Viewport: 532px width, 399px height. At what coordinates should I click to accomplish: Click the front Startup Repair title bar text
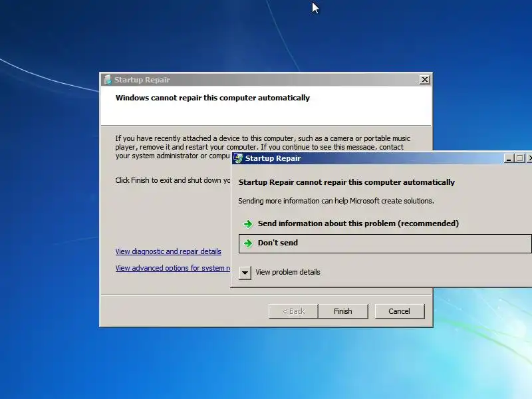click(x=273, y=158)
